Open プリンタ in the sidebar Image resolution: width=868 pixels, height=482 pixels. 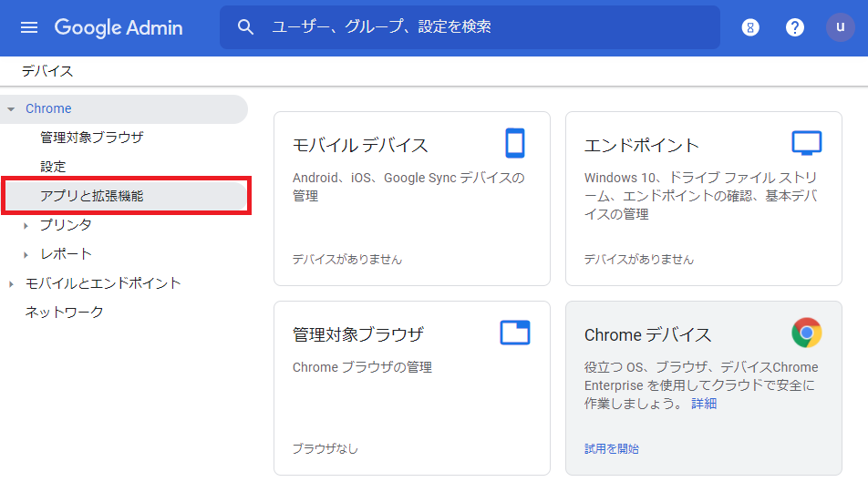[x=66, y=225]
